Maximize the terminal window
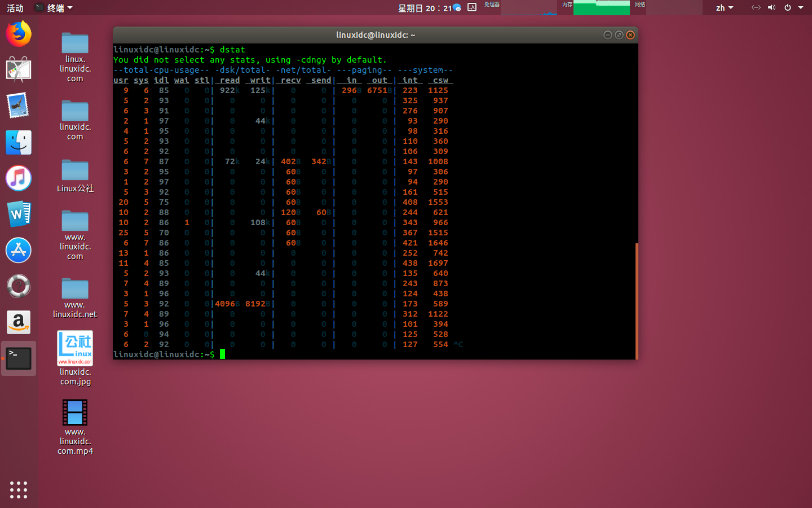812x508 pixels. click(619, 35)
